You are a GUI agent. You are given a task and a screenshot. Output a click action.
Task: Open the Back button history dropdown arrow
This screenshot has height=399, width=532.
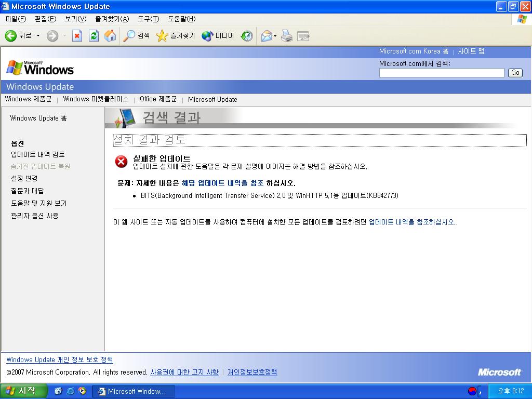point(38,36)
